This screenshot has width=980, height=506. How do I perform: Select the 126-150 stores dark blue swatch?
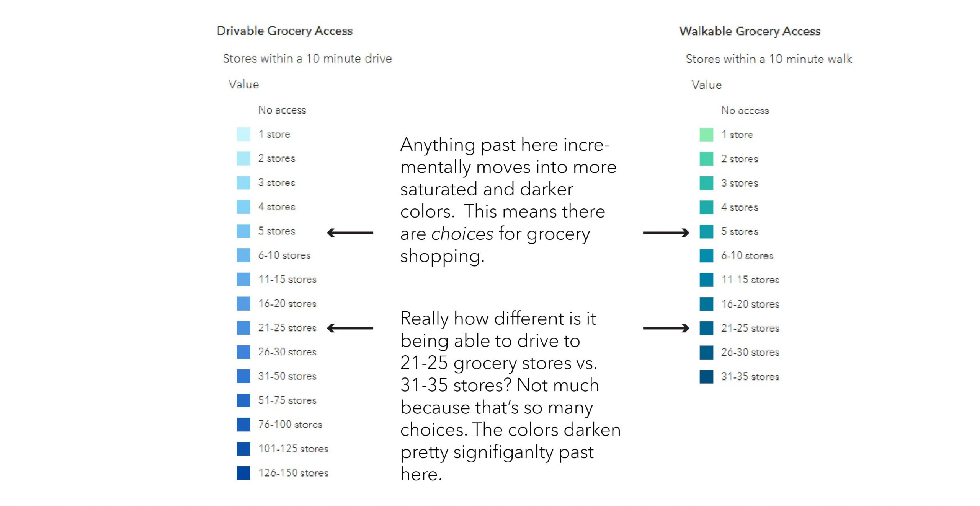[x=243, y=473]
